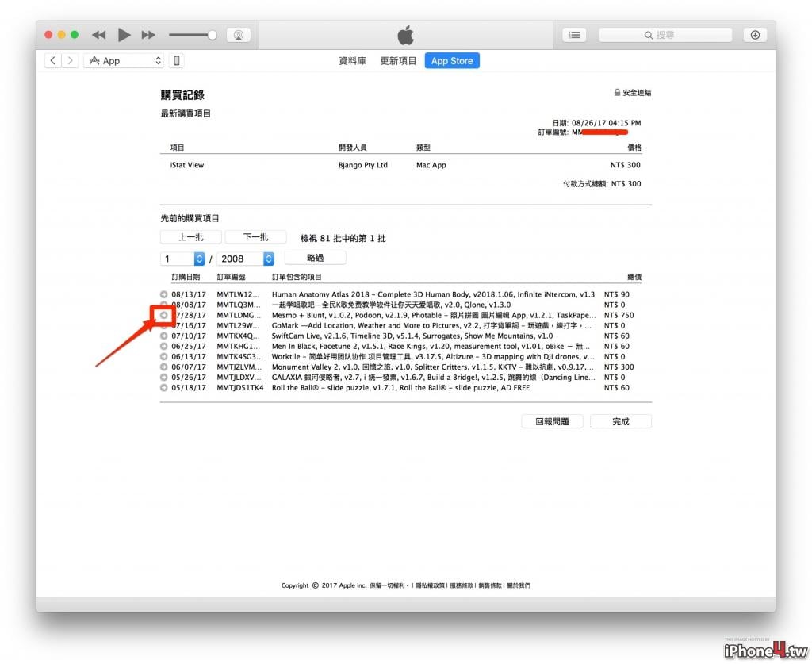Go back using the left chevron
The height and width of the screenshot is (664, 812).
(53, 60)
